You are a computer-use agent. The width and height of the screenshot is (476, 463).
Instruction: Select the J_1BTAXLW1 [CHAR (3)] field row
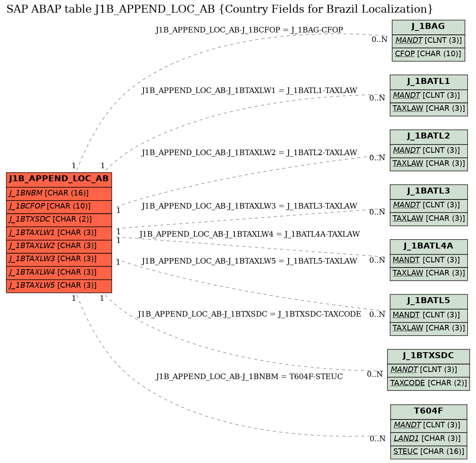tap(59, 233)
